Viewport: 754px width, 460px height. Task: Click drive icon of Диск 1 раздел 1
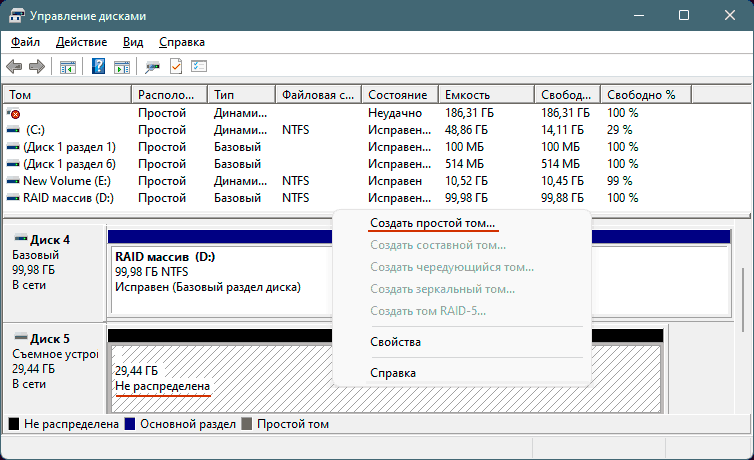[13, 147]
